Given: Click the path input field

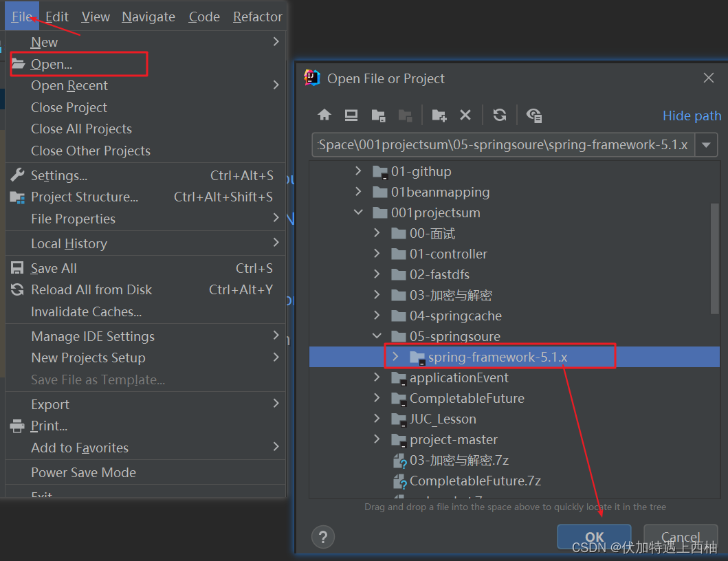Looking at the screenshot, I should coord(503,145).
